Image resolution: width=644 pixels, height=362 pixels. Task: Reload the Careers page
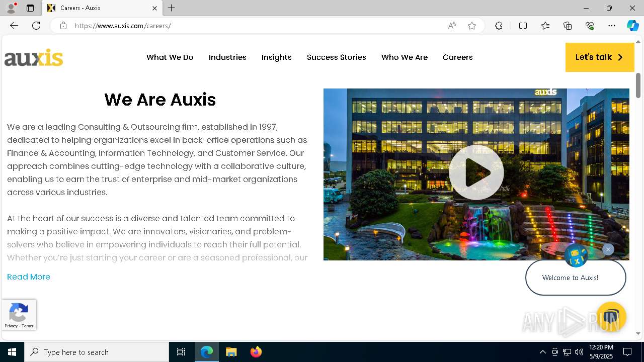coord(36,26)
